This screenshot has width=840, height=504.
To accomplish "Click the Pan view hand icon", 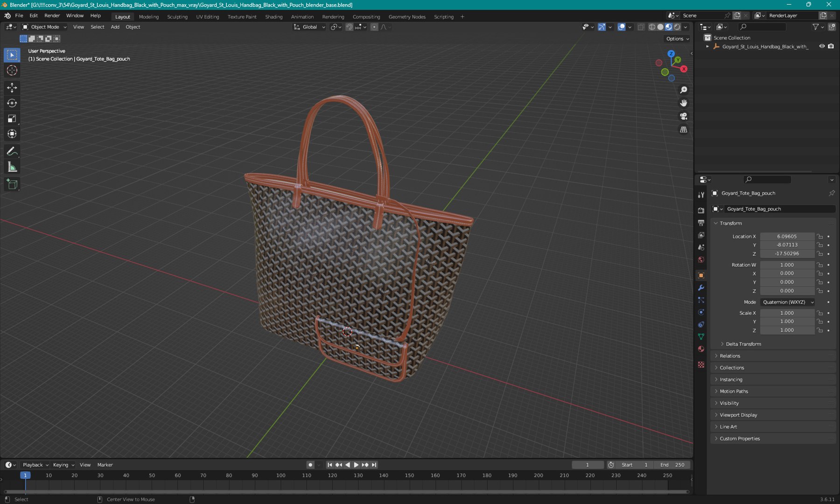I will 684,103.
